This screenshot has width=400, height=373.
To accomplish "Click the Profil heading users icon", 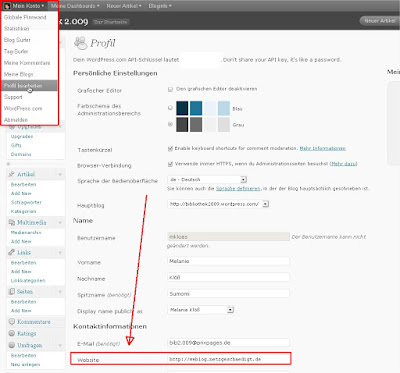I will coord(80,43).
